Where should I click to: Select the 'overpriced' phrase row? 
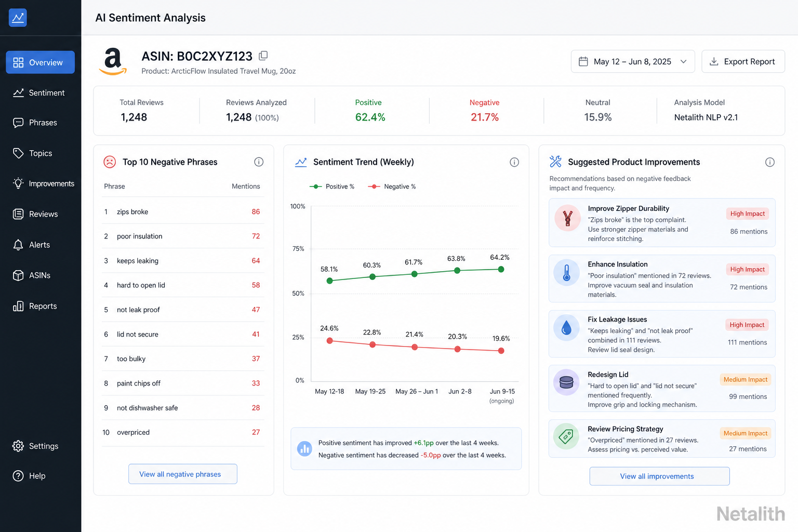click(x=183, y=432)
